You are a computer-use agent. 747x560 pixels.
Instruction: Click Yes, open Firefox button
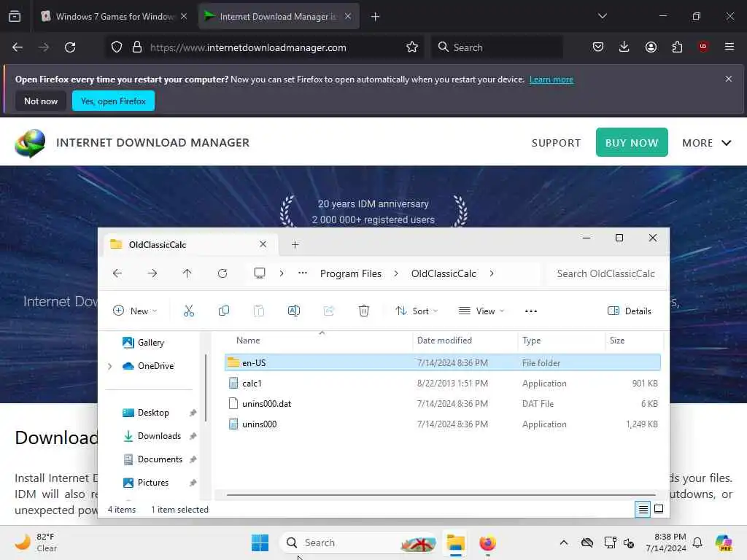pos(113,101)
